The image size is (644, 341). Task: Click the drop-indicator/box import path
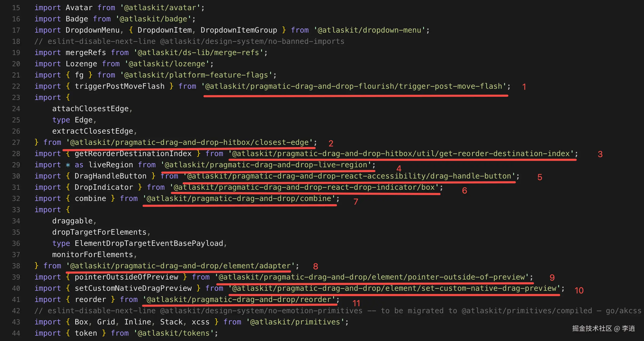point(304,187)
